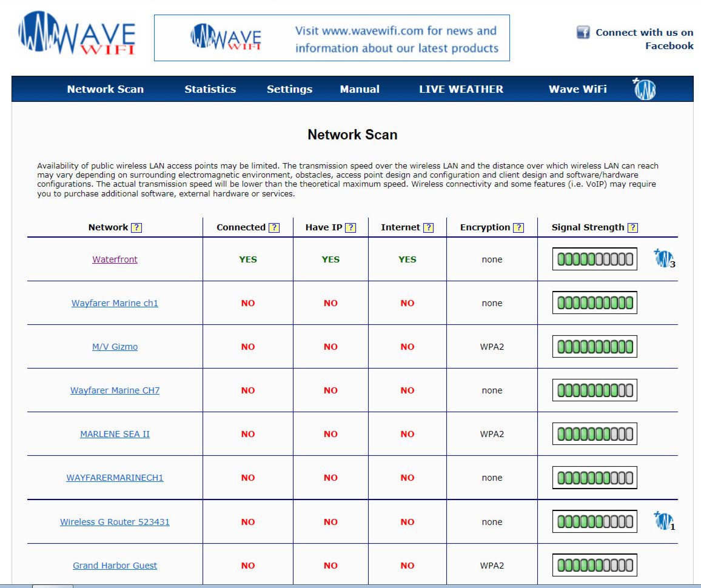Open the Settings menu item
This screenshot has width=701, height=588.
(x=290, y=89)
